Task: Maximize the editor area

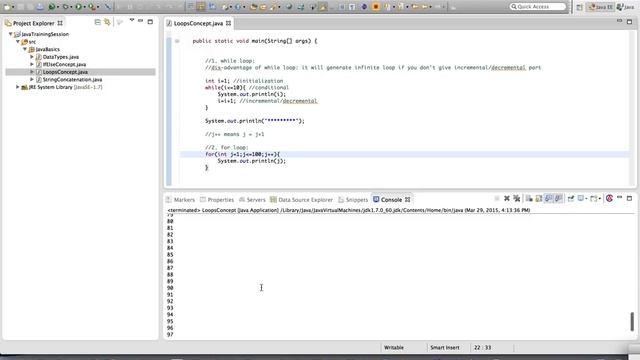Action: [x=629, y=21]
